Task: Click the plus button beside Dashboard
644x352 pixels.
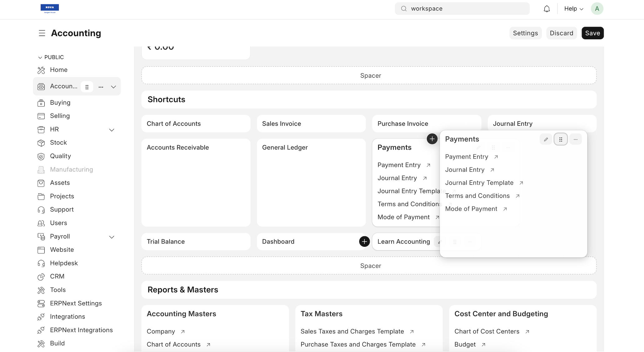Action: tap(364, 241)
